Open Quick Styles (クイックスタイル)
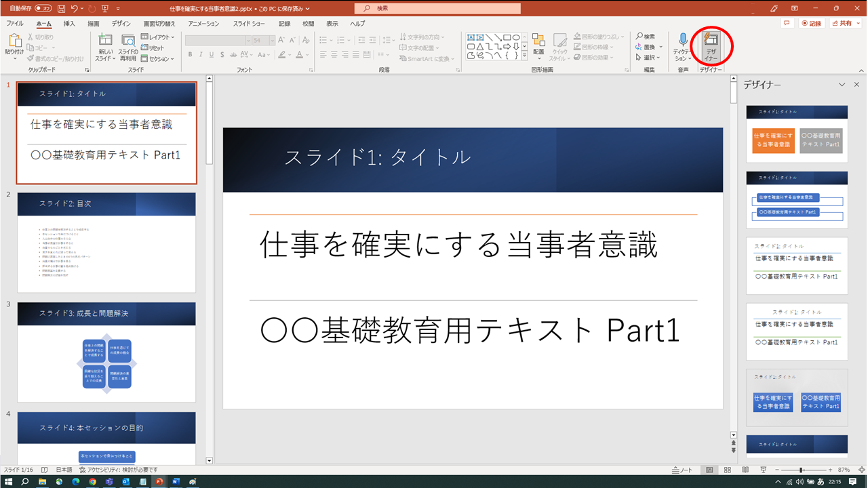This screenshot has width=868, height=488. [x=559, y=47]
